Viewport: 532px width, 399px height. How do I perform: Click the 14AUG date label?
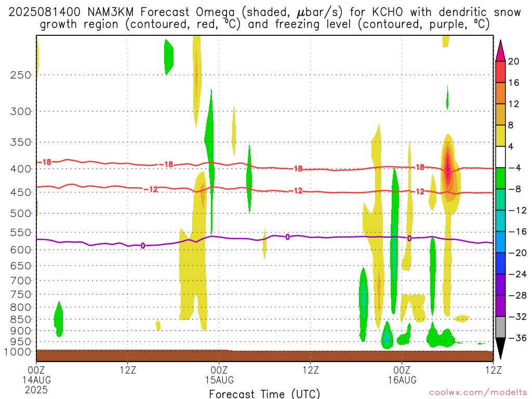point(37,380)
